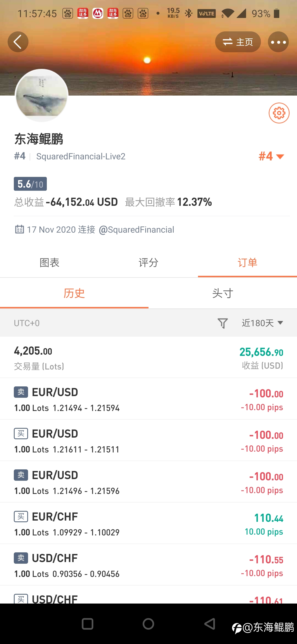This screenshot has width=297, height=644.
Task: Tap the Android recent apps square
Action: (x=87, y=624)
